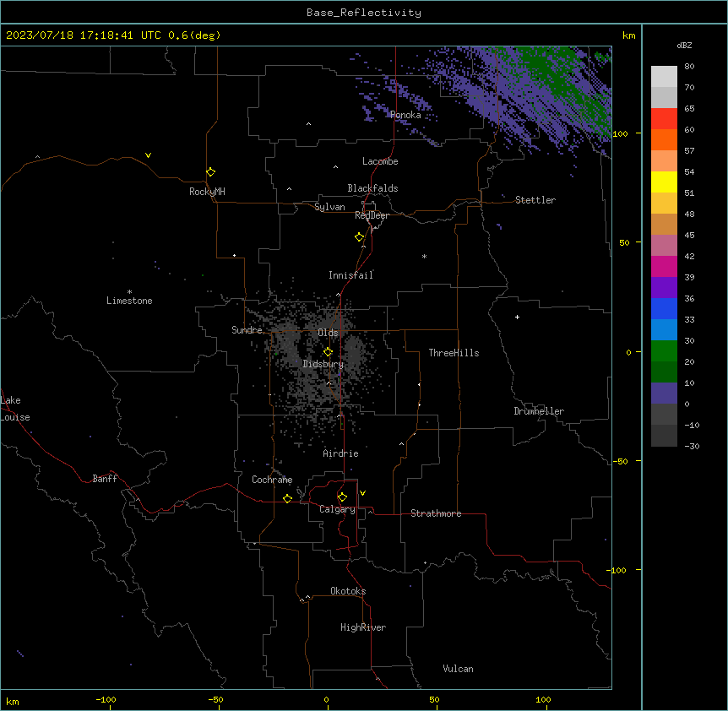This screenshot has width=728, height=711.
Task: Select the Limestone label
Action: 129,301
